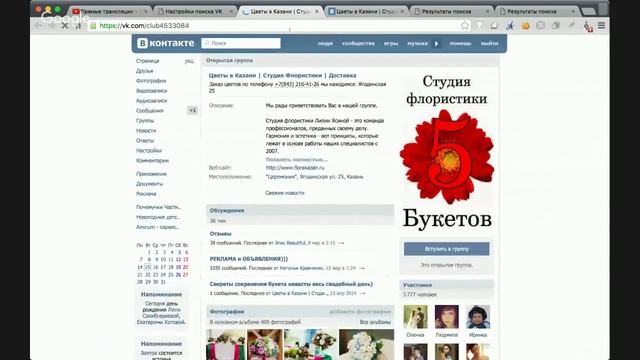Expand description with Показать полностью
Viewport: 640px width, 360px height.
coord(296,159)
